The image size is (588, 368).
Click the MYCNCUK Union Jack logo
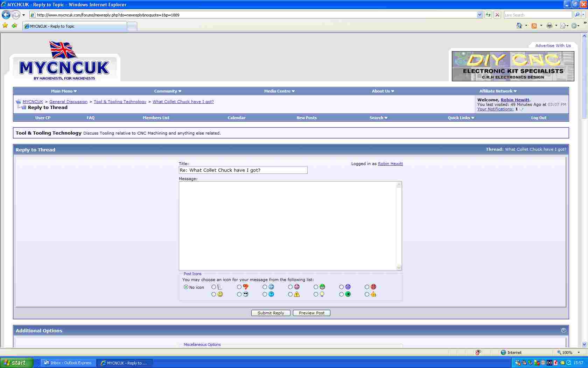click(x=64, y=61)
